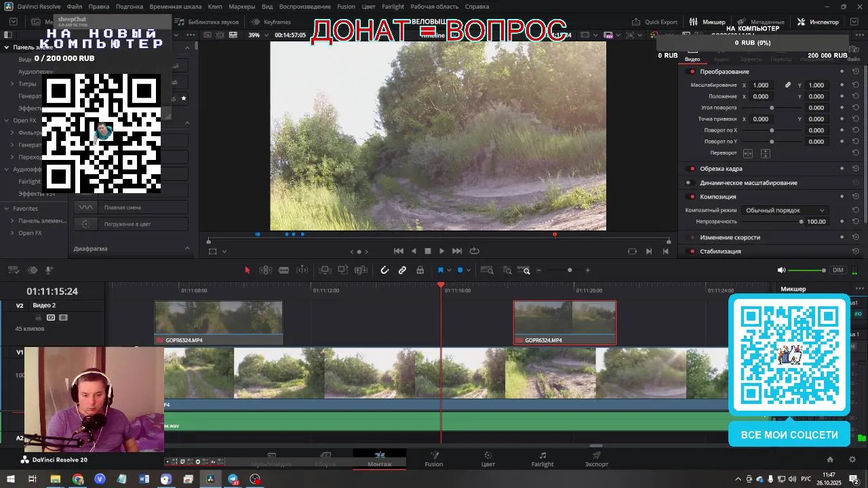This screenshot has width=868, height=488.
Task: Toggle the DIM audio button
Action: [838, 270]
